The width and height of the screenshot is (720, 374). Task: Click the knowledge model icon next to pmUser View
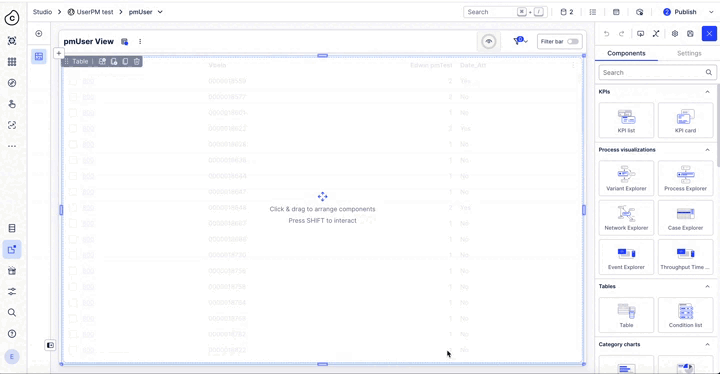click(x=124, y=41)
